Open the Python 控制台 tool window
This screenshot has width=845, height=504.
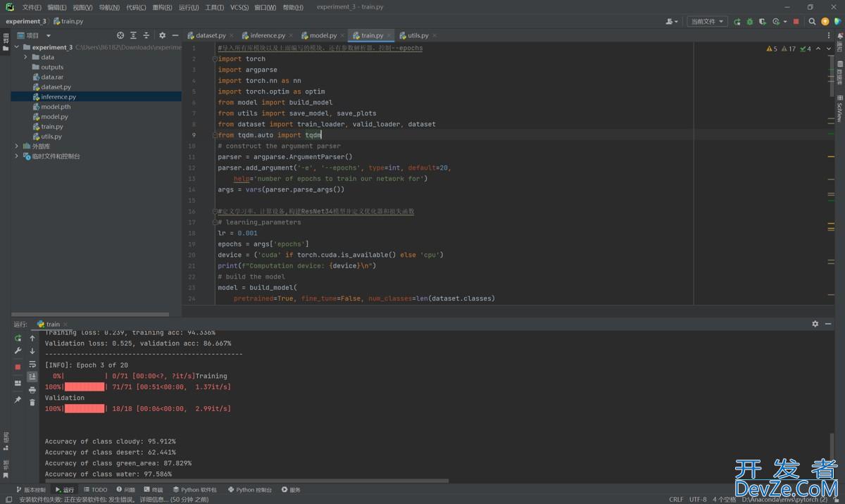pos(250,490)
